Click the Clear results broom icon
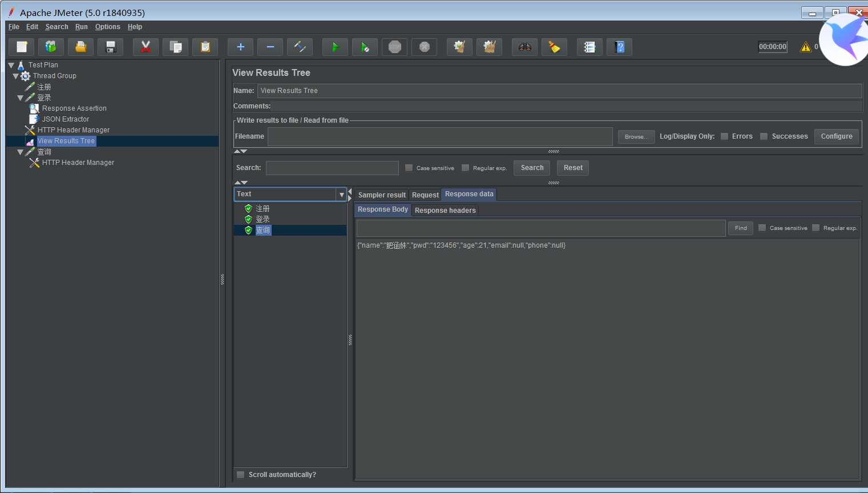 point(460,47)
